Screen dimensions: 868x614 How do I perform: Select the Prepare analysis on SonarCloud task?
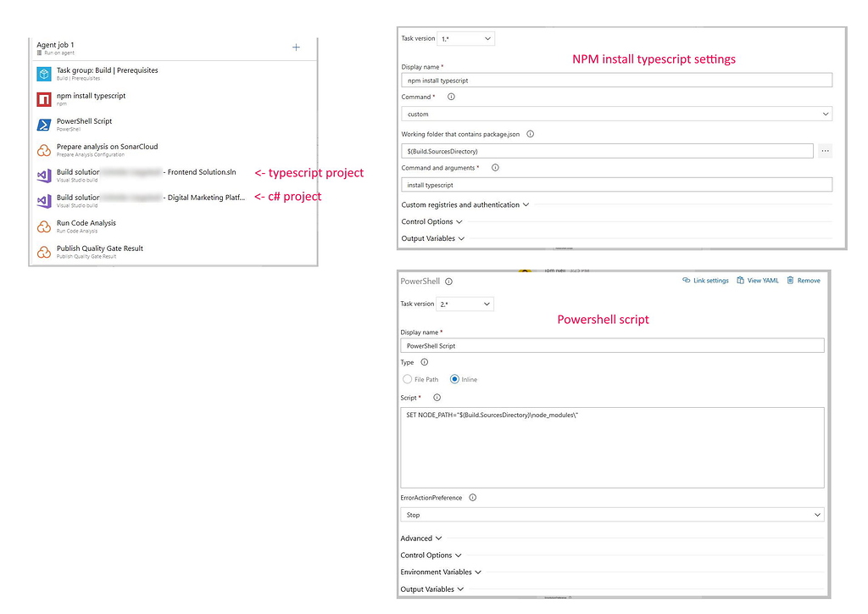coord(175,150)
